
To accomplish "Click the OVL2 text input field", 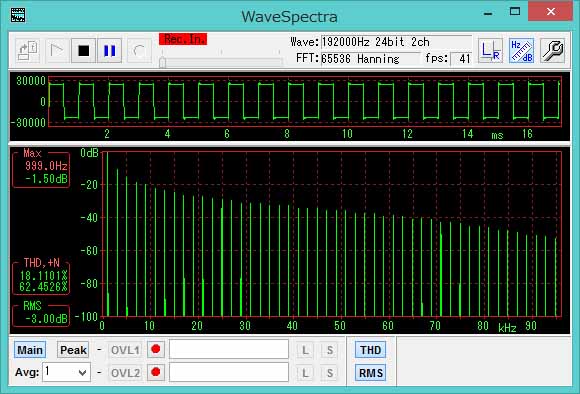I will tap(229, 372).
